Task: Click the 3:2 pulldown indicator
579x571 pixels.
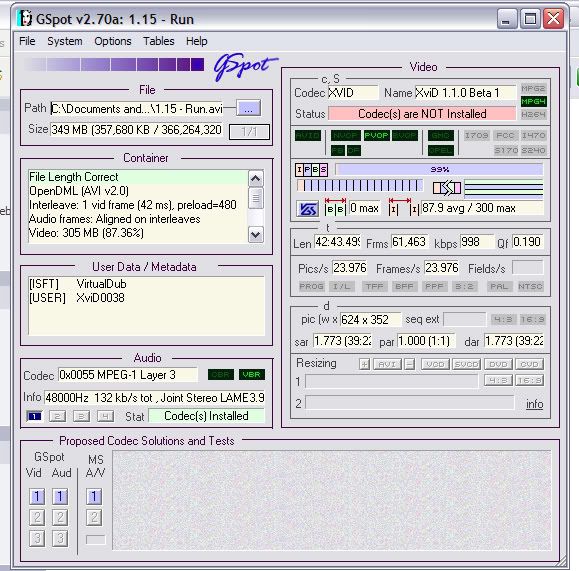Action: (464, 286)
